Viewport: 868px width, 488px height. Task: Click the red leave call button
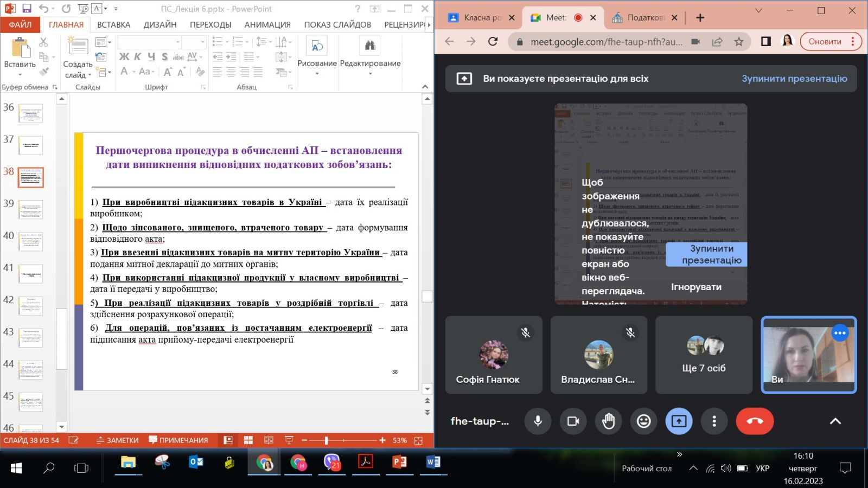click(x=755, y=421)
